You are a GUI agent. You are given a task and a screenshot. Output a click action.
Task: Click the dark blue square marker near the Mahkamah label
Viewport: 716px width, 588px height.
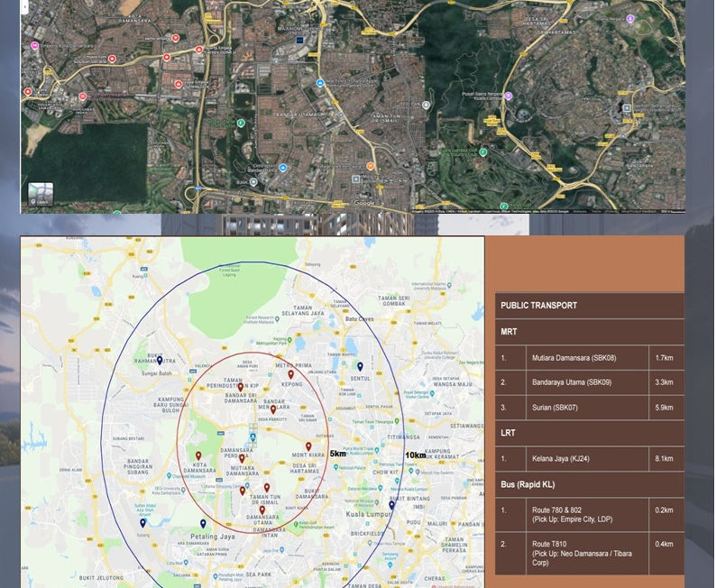click(x=299, y=41)
